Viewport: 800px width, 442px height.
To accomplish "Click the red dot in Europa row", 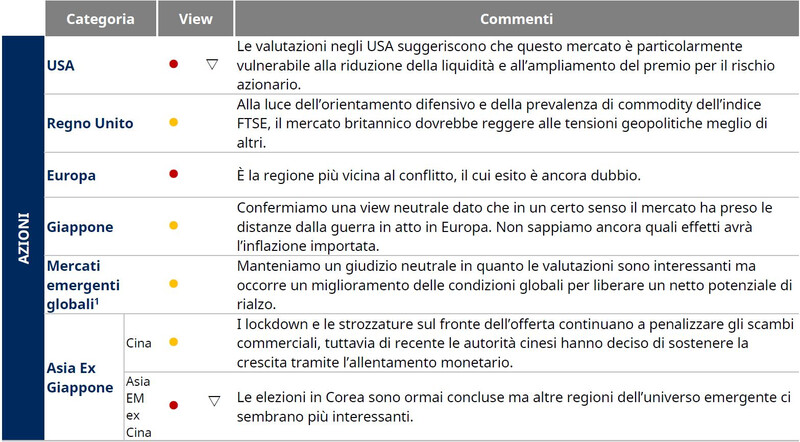I will click(174, 174).
